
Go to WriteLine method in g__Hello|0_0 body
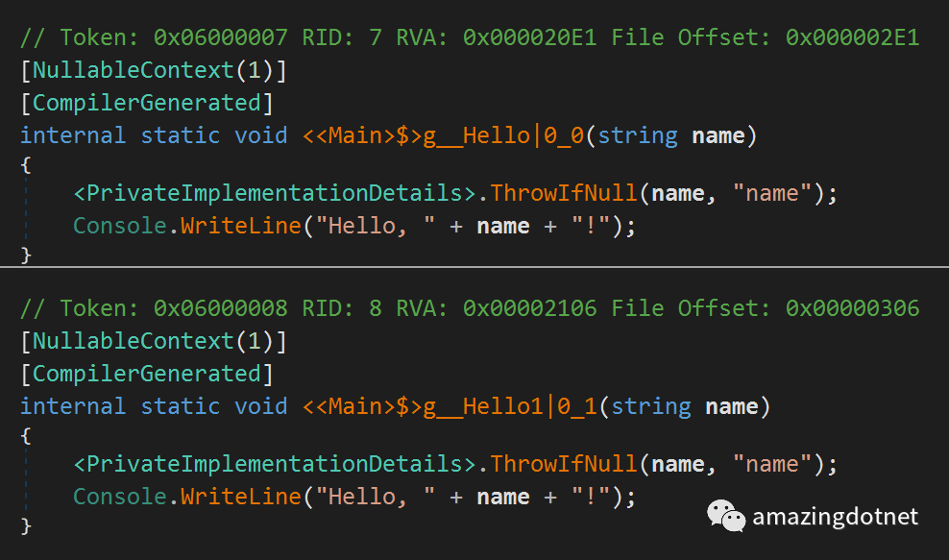coord(241,227)
